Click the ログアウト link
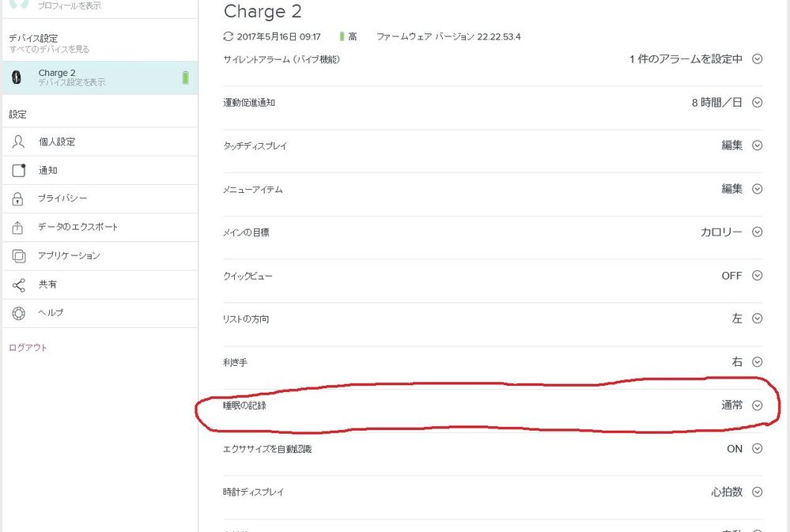This screenshot has width=790, height=532. pos(28,348)
